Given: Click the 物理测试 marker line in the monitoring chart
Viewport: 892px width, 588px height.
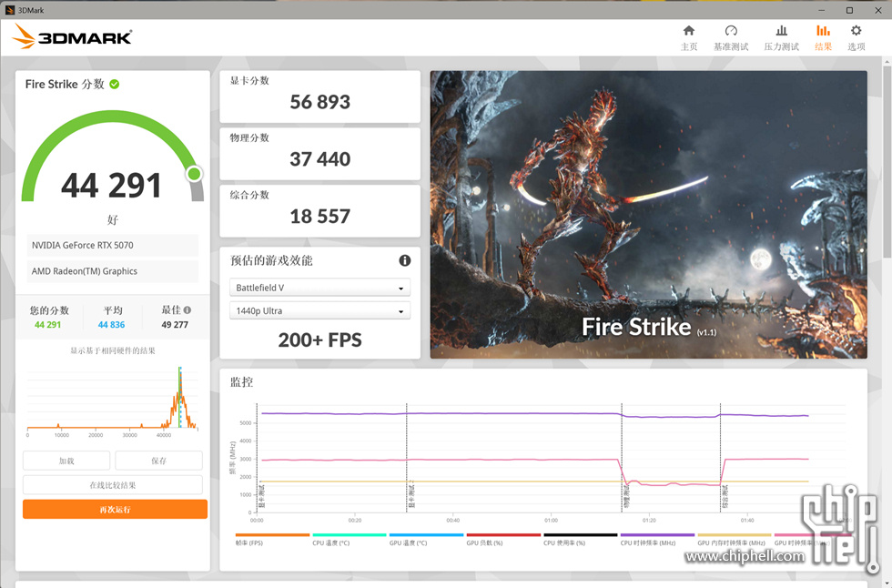Looking at the screenshot, I should 622,459.
